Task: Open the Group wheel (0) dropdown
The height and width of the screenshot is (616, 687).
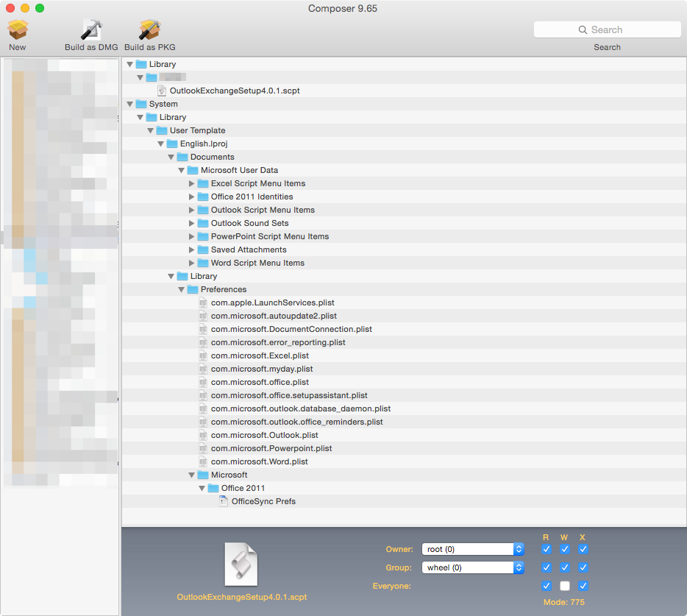Action: [x=473, y=567]
